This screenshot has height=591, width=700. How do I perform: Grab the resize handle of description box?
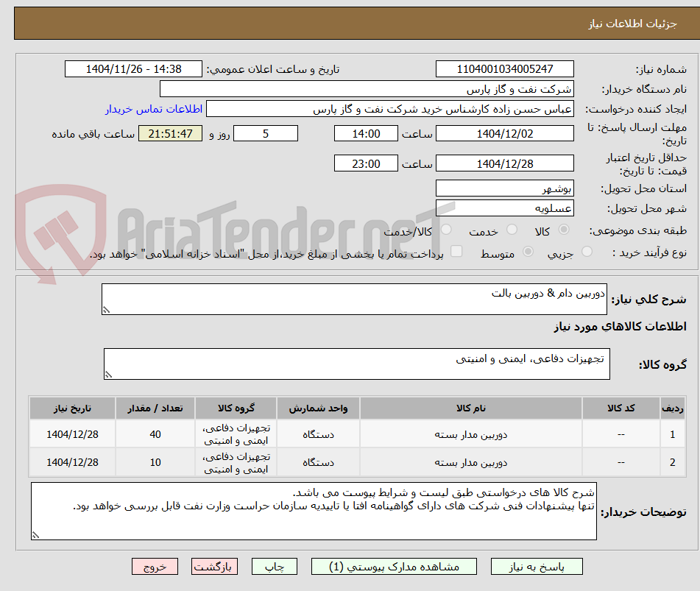tap(106, 310)
